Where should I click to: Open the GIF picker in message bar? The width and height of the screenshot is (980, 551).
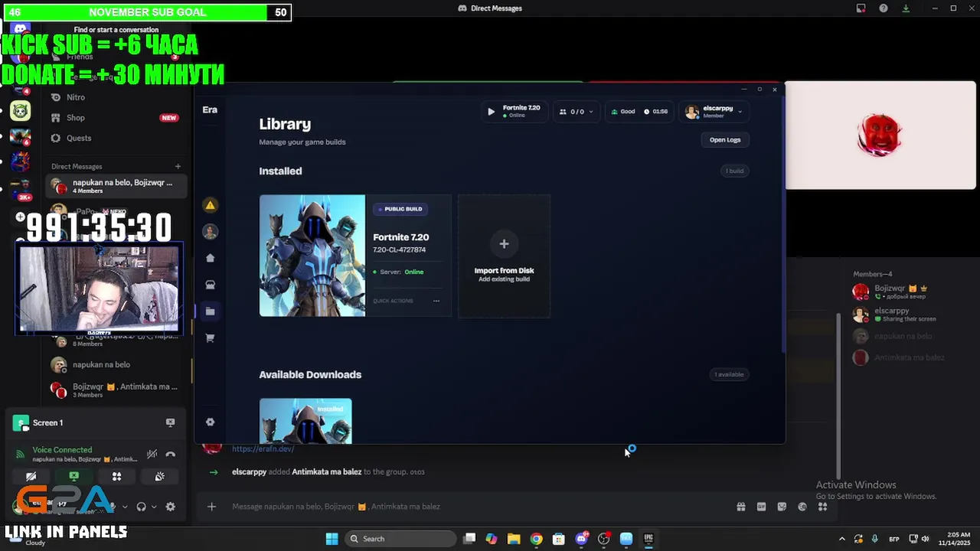click(761, 507)
